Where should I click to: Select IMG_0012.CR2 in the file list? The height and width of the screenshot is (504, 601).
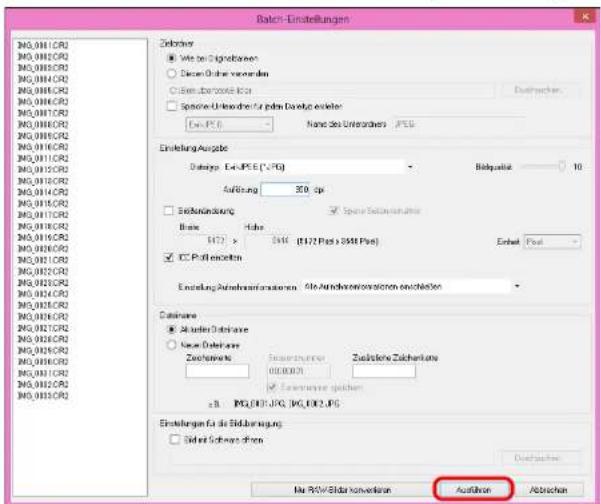43,169
